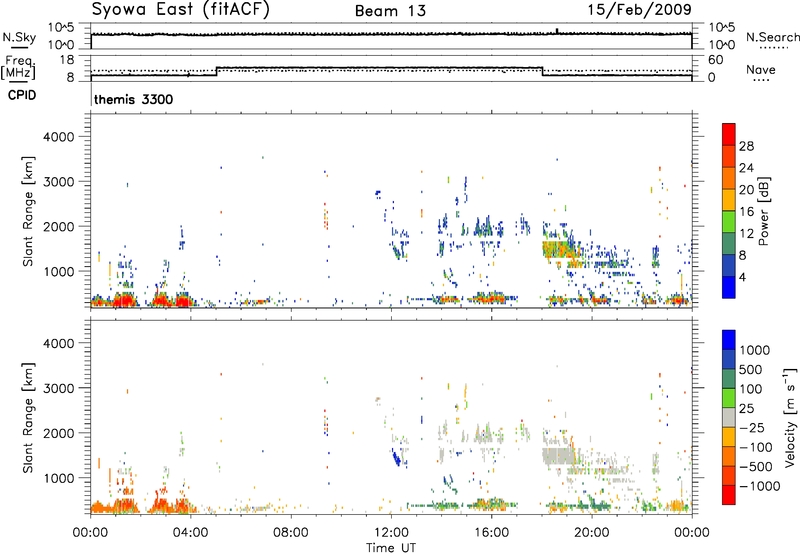The height and width of the screenshot is (554, 800).
Task: Click the frequency step-up near 05:00
Action: coord(217,71)
